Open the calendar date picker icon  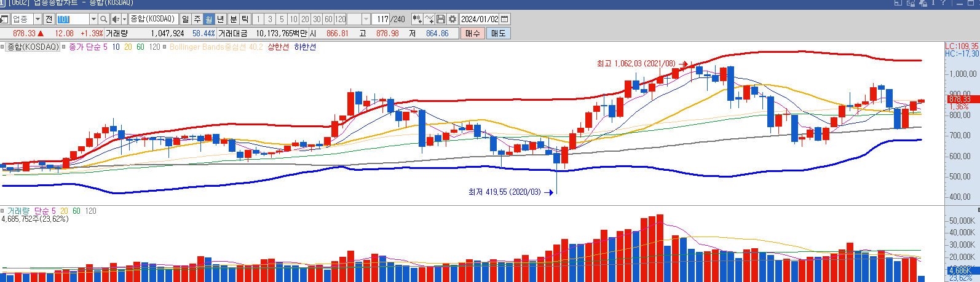coord(505,19)
